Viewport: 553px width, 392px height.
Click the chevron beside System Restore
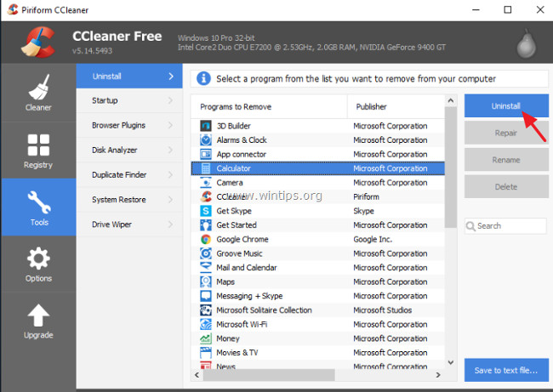coord(170,200)
